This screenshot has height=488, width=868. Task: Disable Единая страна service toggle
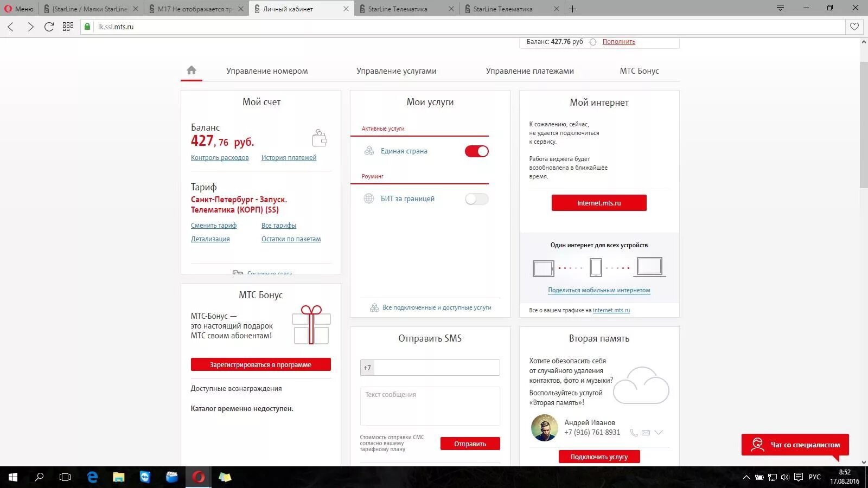click(476, 151)
